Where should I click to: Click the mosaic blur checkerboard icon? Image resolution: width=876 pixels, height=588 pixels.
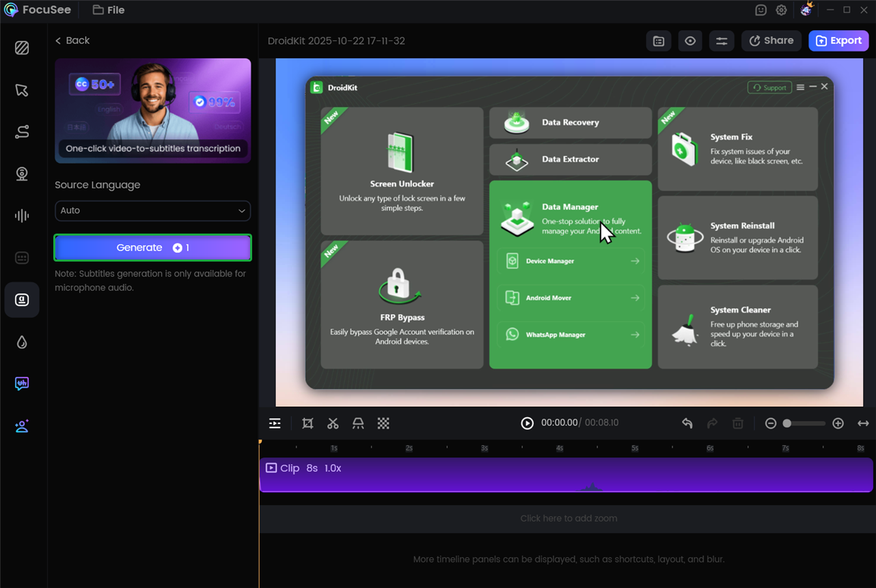(x=383, y=423)
